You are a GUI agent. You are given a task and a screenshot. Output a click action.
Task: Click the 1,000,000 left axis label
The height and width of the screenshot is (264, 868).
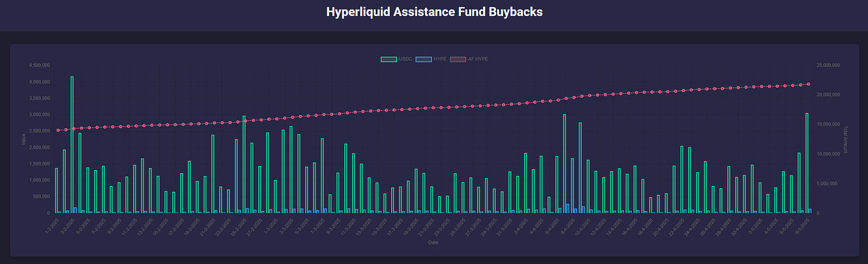[x=40, y=180]
